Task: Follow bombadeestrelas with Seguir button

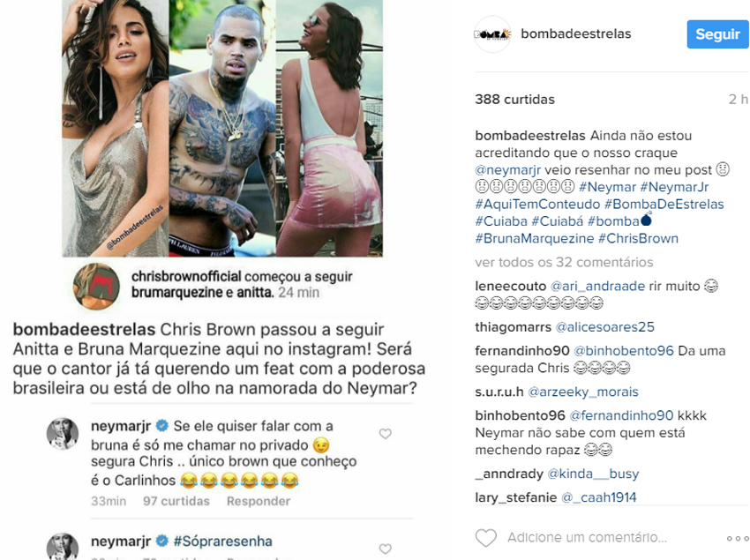Action: (x=718, y=34)
